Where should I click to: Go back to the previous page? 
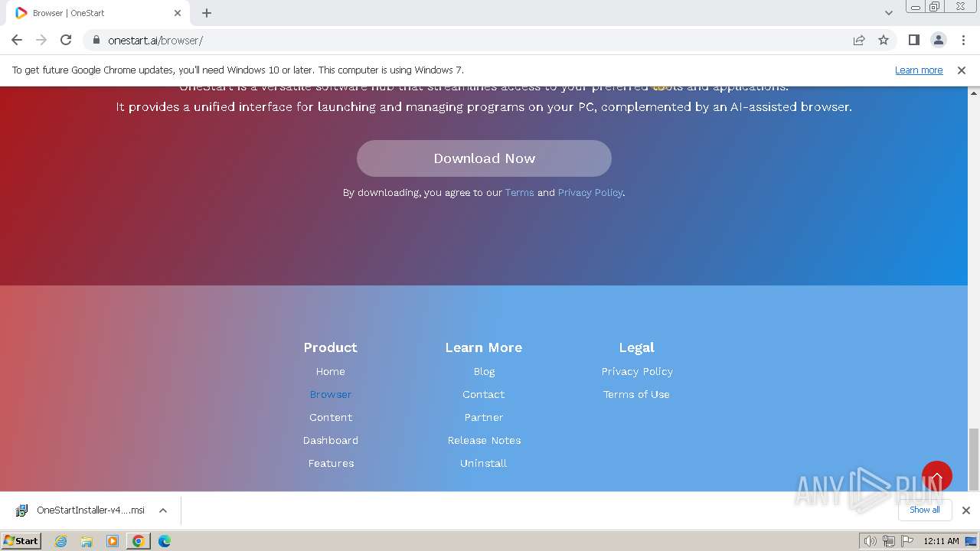click(17, 40)
